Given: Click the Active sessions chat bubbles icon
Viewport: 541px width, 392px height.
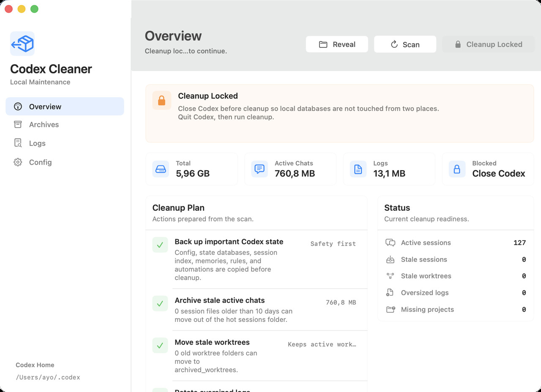Looking at the screenshot, I should coord(391,242).
